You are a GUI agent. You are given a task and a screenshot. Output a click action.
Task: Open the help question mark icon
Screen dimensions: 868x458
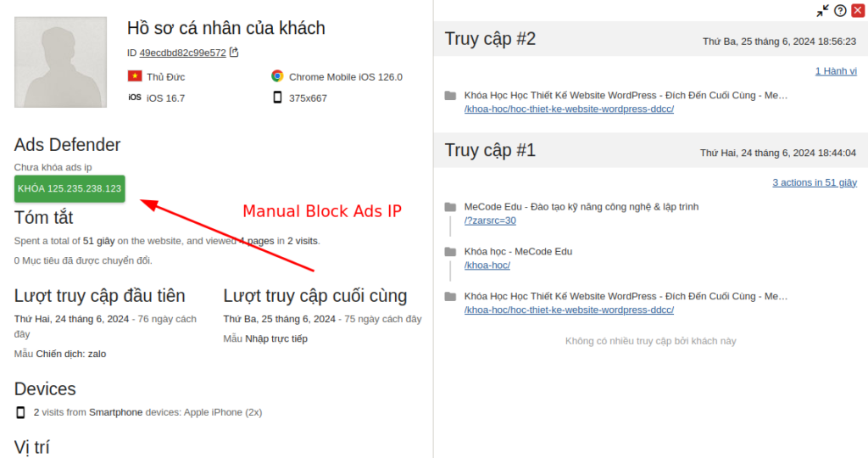click(840, 11)
